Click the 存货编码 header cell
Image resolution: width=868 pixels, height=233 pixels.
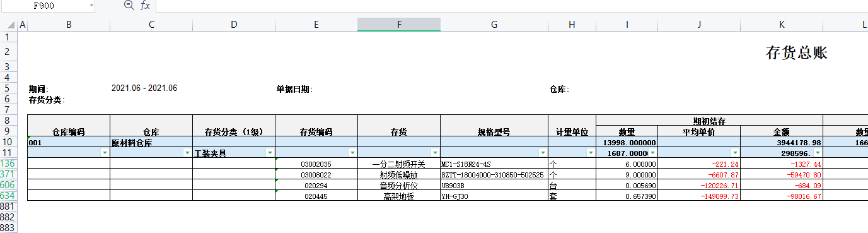tap(316, 132)
